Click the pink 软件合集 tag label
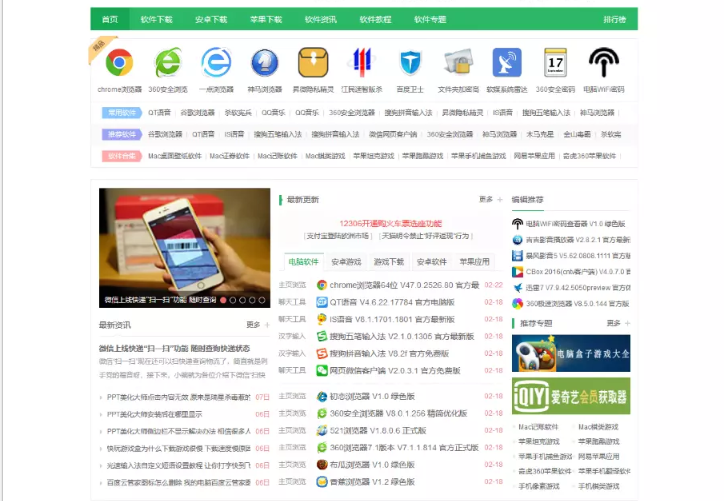The image size is (726, 501). point(122,156)
